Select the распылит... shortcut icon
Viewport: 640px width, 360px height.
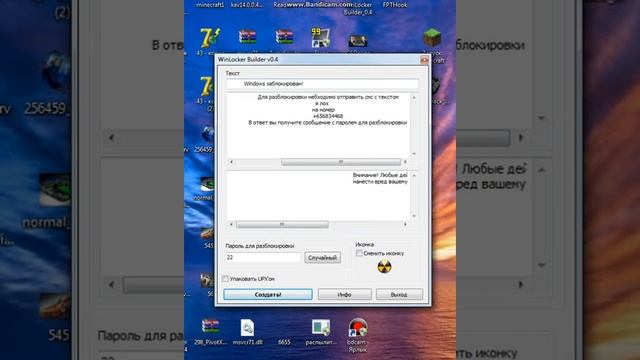(321, 327)
